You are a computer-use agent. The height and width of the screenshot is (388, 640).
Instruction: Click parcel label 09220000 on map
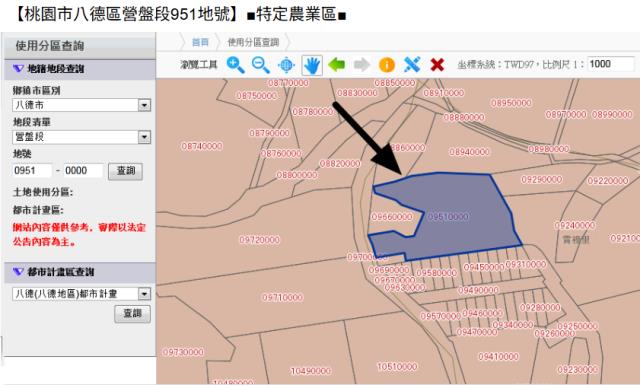click(x=608, y=181)
